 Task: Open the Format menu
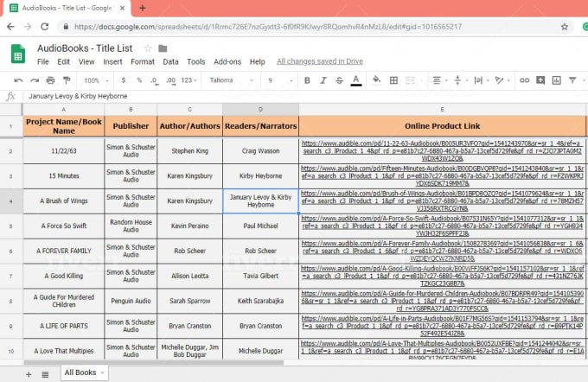pos(143,61)
